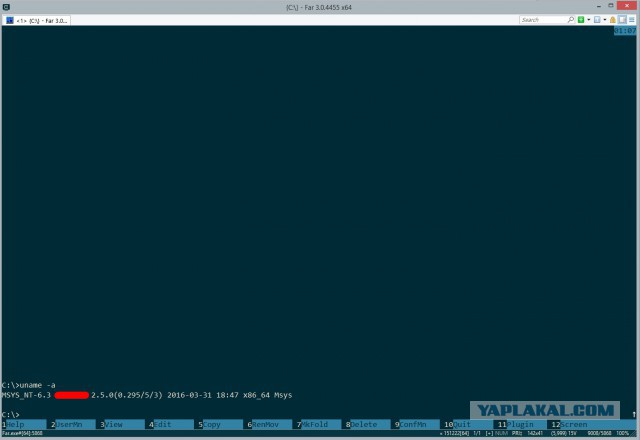Viewport: 640px width, 440px height.
Task: Click the F3 View key bar button
Action: 122,424
